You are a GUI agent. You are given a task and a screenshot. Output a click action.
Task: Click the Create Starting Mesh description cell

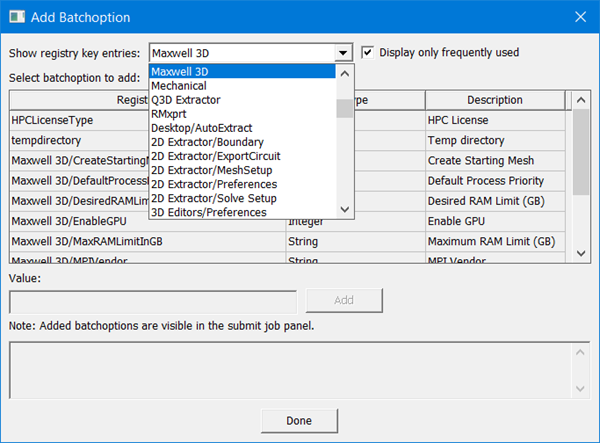pyautogui.click(x=495, y=161)
